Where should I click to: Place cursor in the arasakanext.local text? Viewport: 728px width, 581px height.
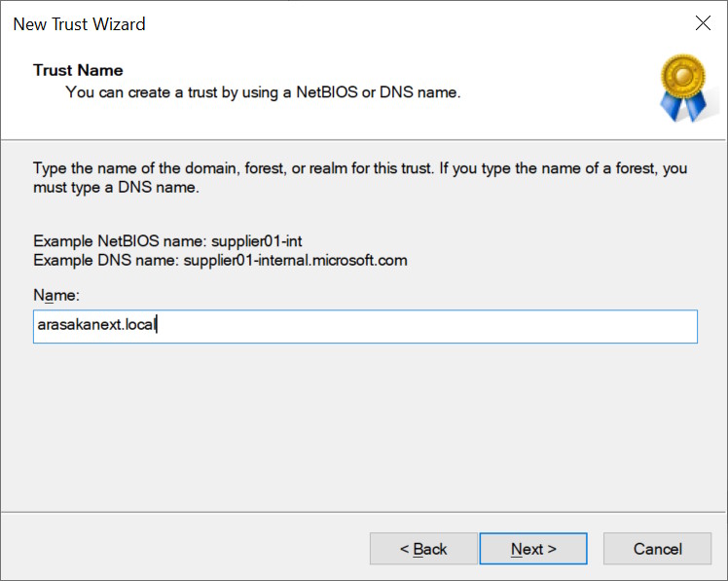coord(95,327)
